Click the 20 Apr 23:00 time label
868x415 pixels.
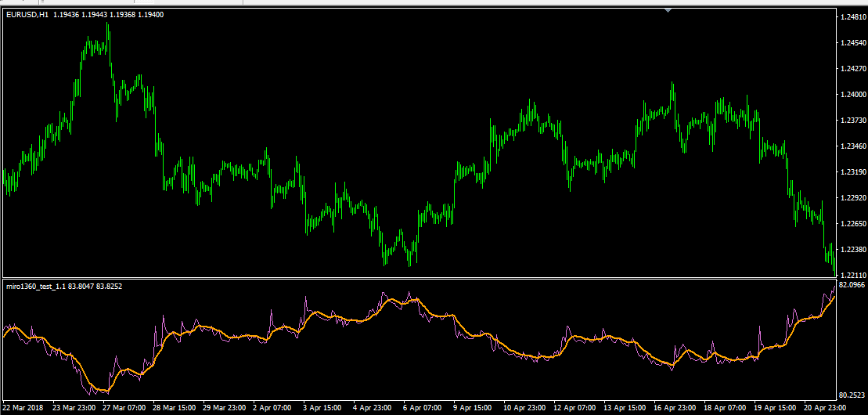(x=823, y=407)
